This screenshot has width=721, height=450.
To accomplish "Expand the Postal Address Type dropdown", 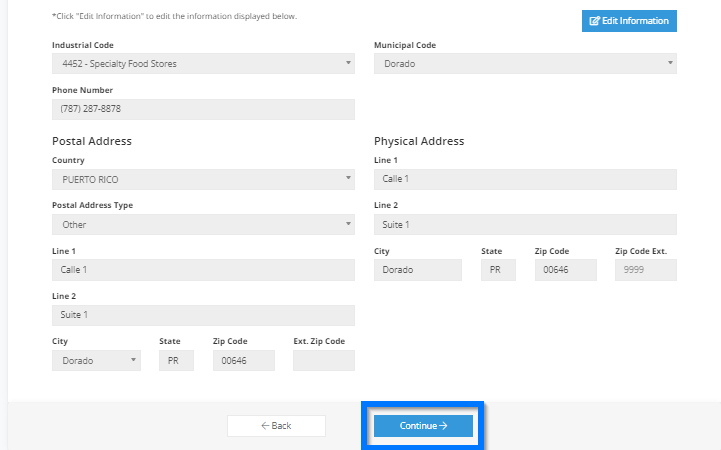I will 203,224.
